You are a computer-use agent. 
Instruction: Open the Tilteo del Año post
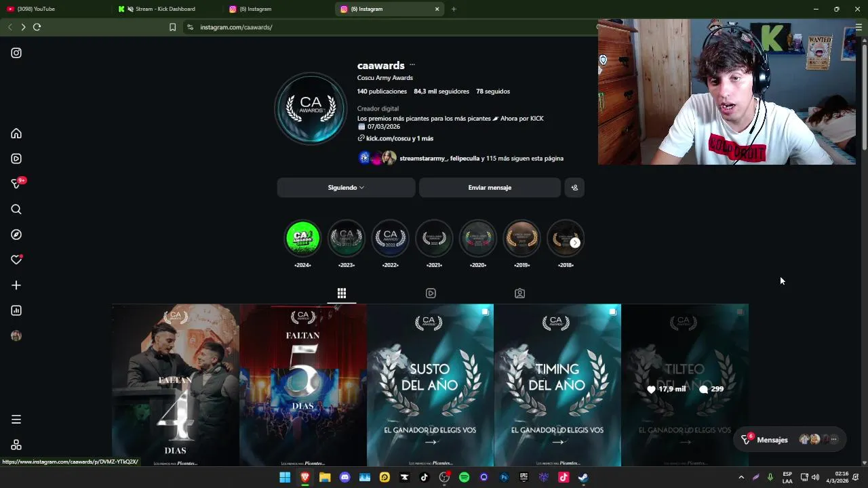point(685,385)
